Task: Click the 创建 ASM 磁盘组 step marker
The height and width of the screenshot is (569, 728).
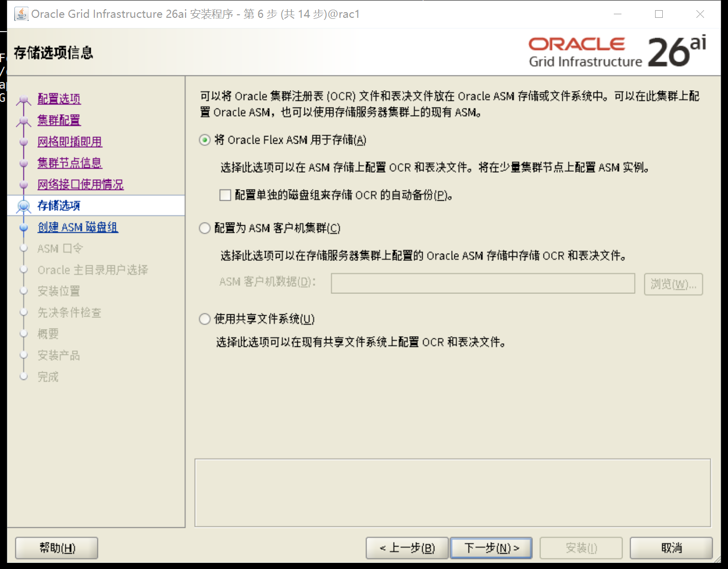Action: pos(23,228)
